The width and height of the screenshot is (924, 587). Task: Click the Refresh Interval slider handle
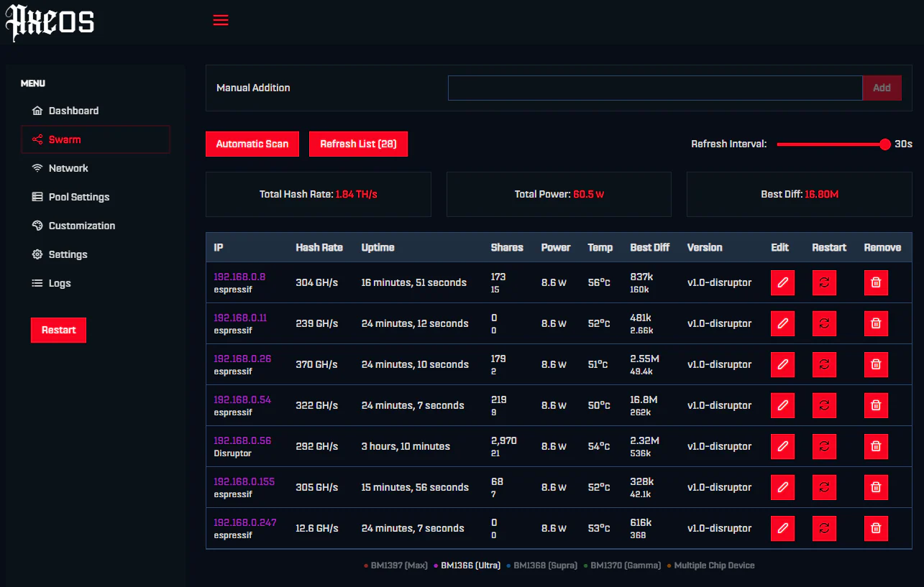pos(884,144)
